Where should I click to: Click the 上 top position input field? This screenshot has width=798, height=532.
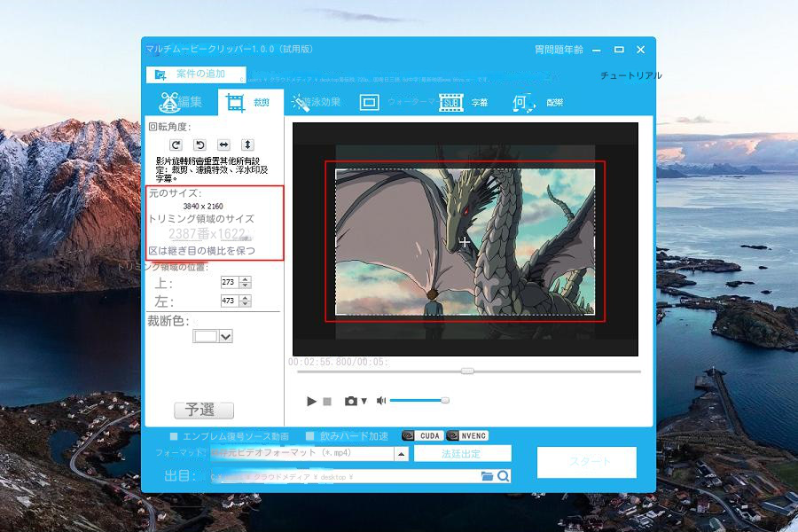[x=230, y=282]
